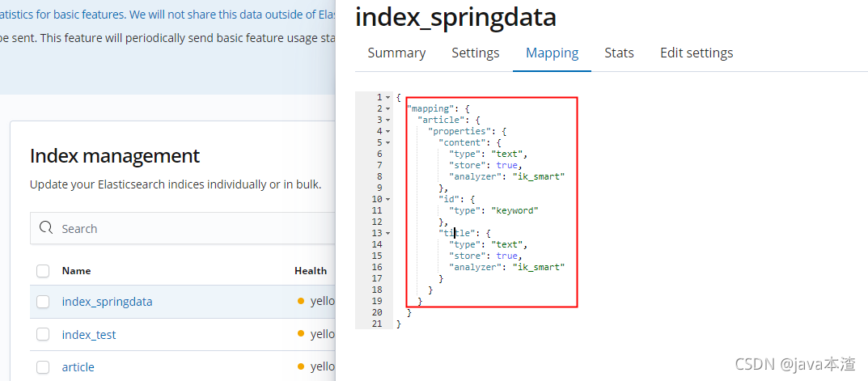Open the Settings tab
This screenshot has height=381, width=868.
[x=476, y=53]
